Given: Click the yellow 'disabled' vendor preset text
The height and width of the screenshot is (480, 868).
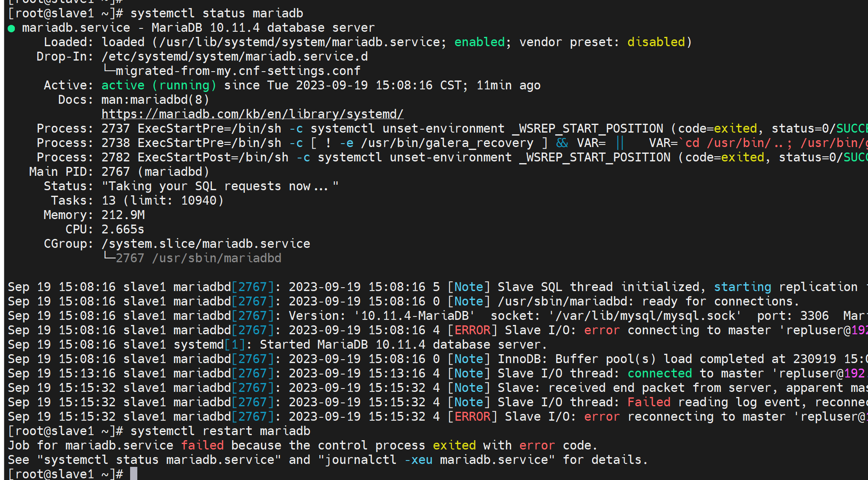Looking at the screenshot, I should 656,42.
